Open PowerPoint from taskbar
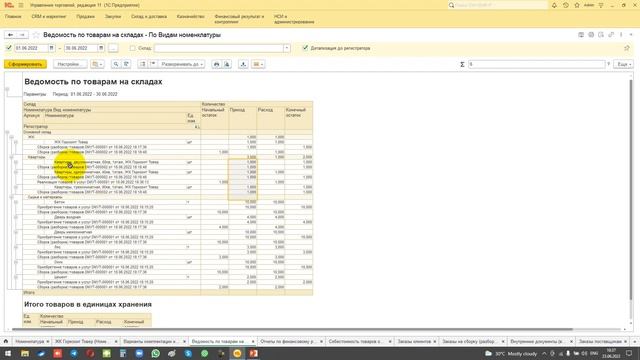Image resolution: width=640 pixels, height=360 pixels. 253,353
